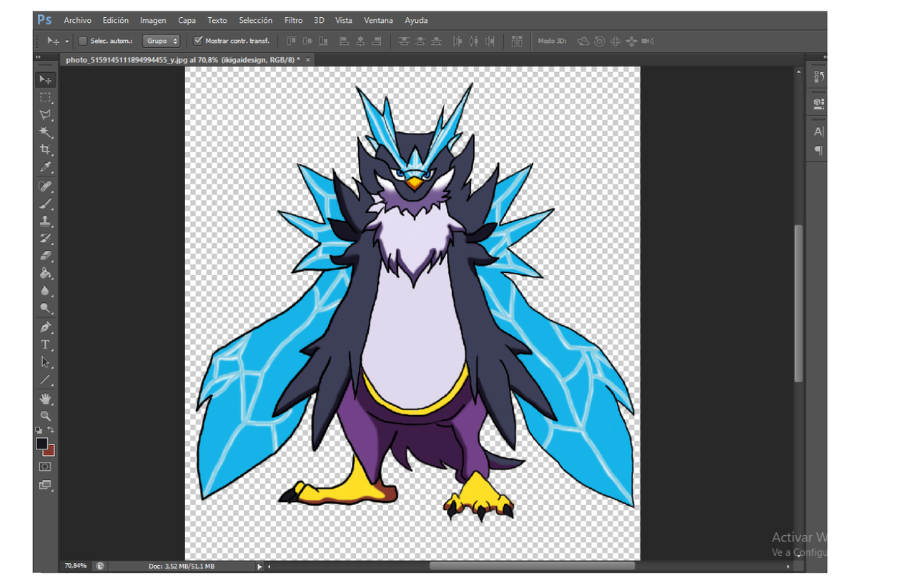Swap foreground and background colors

click(x=51, y=430)
